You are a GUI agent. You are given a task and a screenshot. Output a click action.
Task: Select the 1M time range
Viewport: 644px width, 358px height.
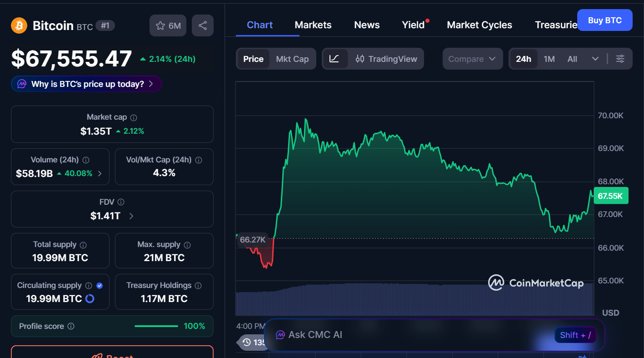point(549,59)
